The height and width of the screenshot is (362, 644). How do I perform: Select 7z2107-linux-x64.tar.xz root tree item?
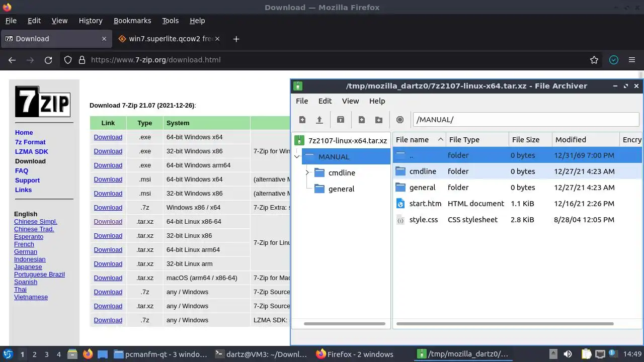(347, 141)
